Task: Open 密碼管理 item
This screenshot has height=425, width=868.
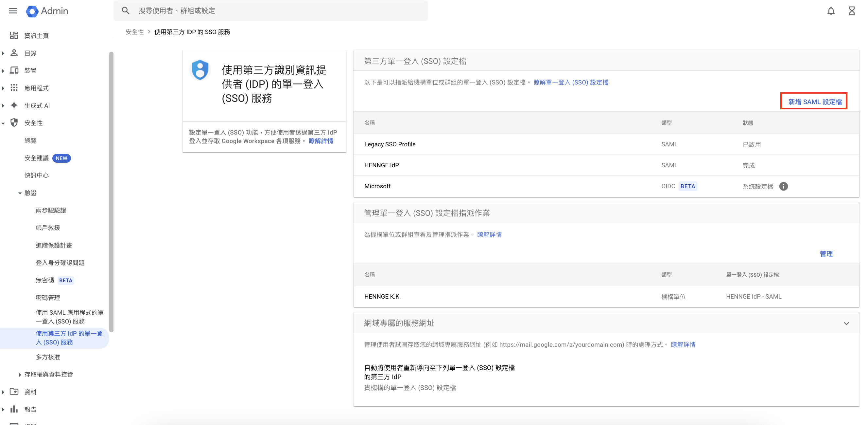Action: pyautogui.click(x=48, y=298)
